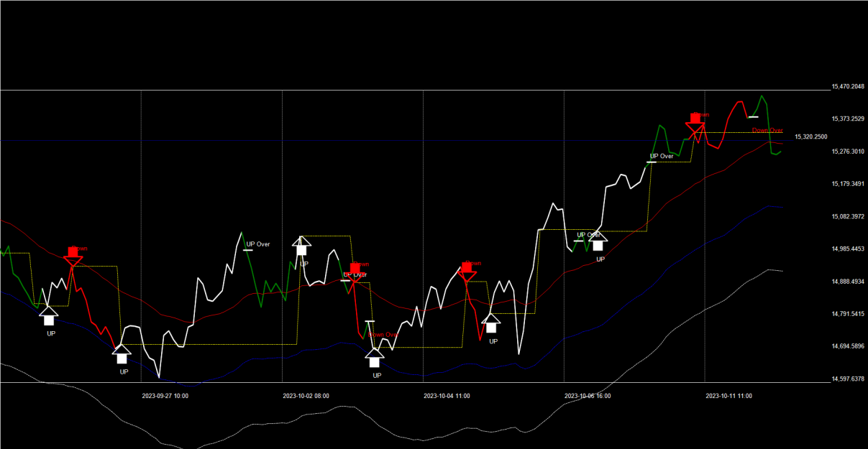Viewport: 868px width, 449px height.
Task: Click 'UP Over' label above the rightmost UP arrow
Action: coord(589,235)
